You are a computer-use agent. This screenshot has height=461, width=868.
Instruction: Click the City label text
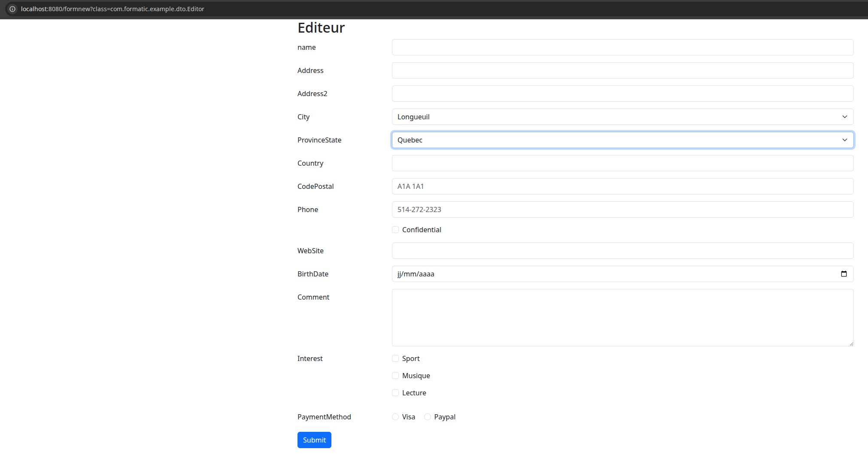303,117
